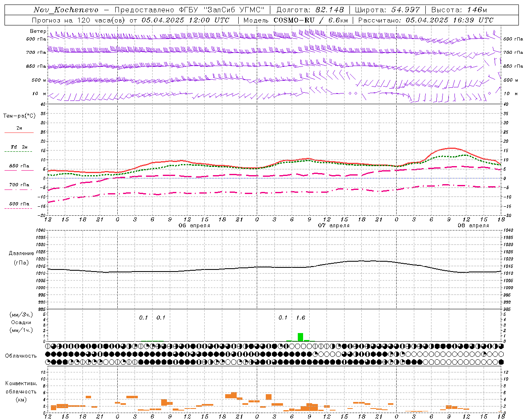The image size is (525, 420).
Task: Select the Модель COSMO-RU / 6.6км label
Action: [x=296, y=20]
